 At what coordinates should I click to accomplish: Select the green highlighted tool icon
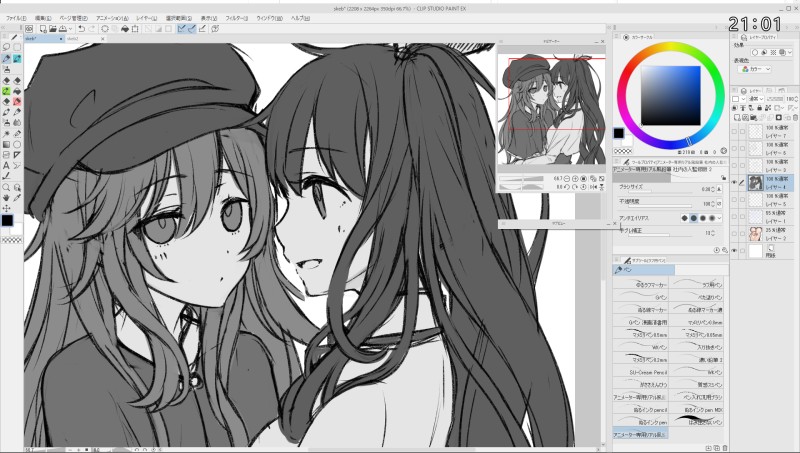tap(6, 91)
